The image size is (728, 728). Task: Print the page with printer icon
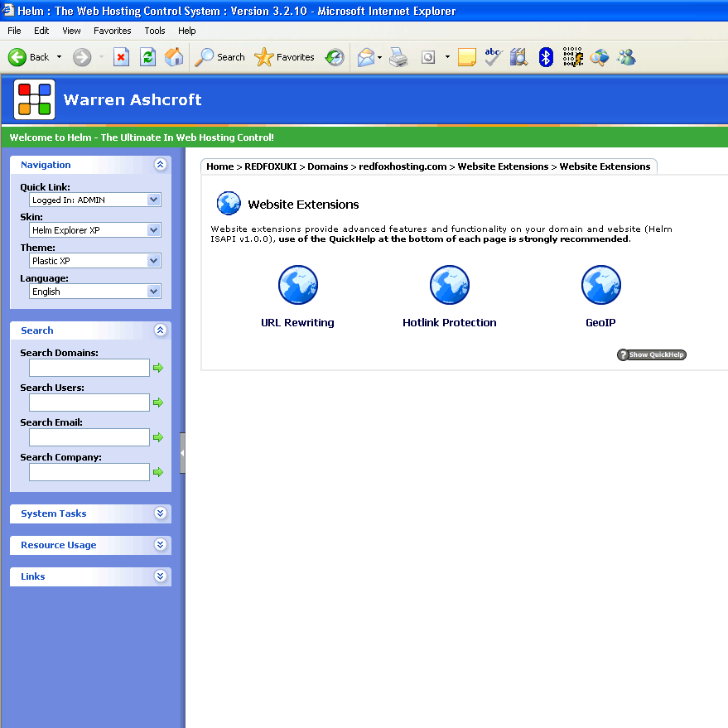pyautogui.click(x=398, y=58)
